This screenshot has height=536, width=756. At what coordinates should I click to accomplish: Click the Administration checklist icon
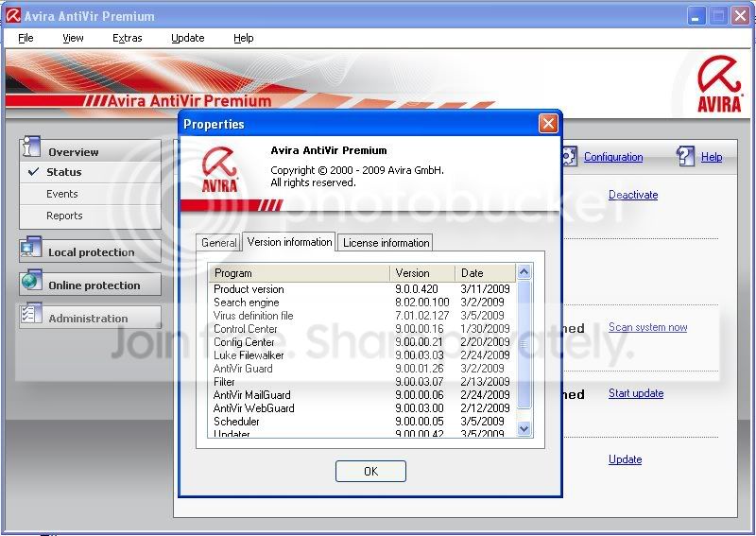(31, 314)
